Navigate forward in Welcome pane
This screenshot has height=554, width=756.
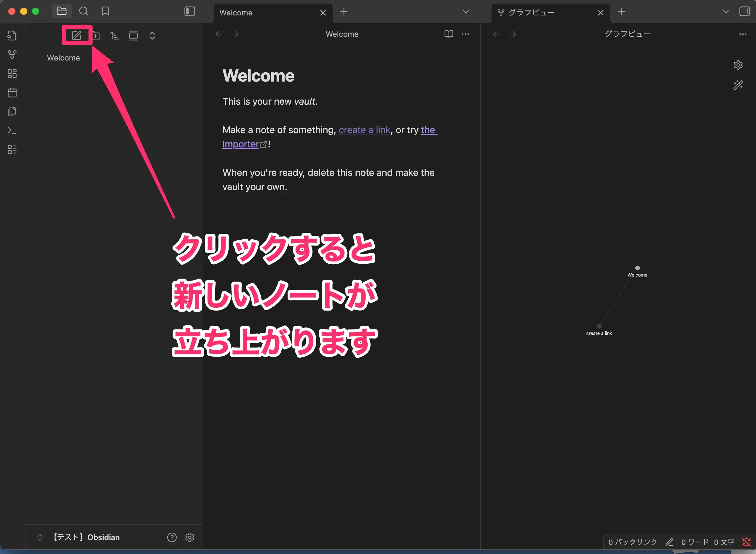click(x=236, y=34)
